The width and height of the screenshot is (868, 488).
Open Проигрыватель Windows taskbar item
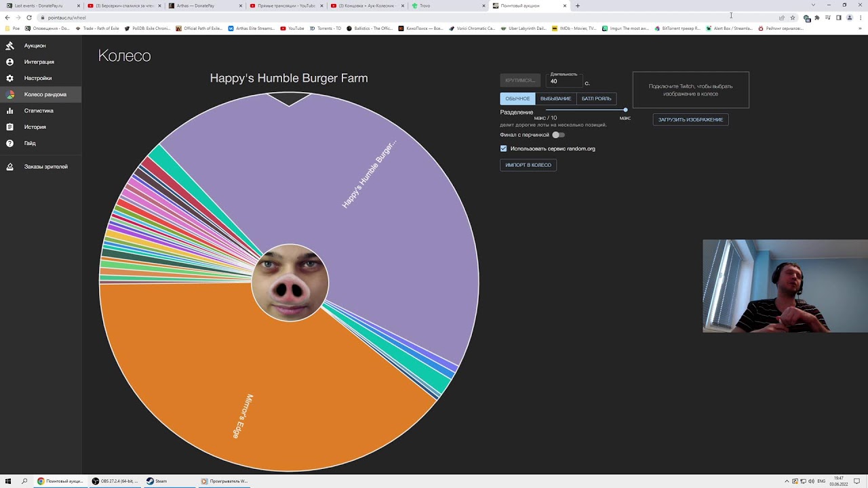tap(224, 481)
